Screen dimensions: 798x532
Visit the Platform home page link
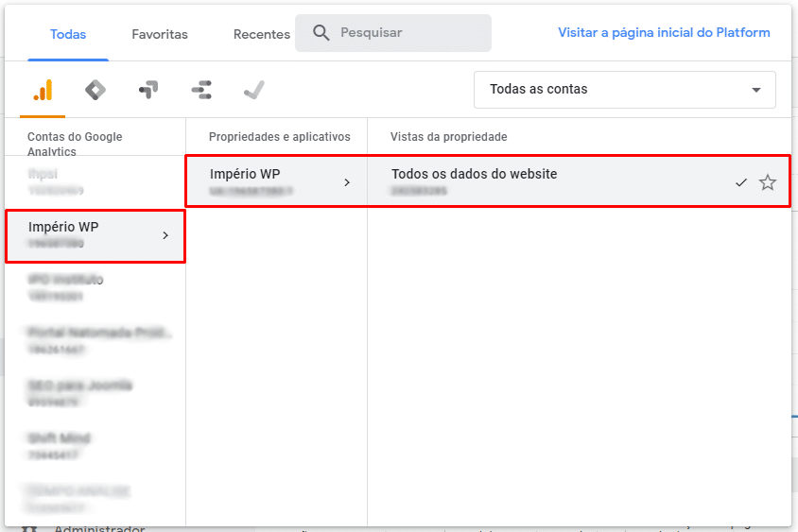click(x=664, y=32)
